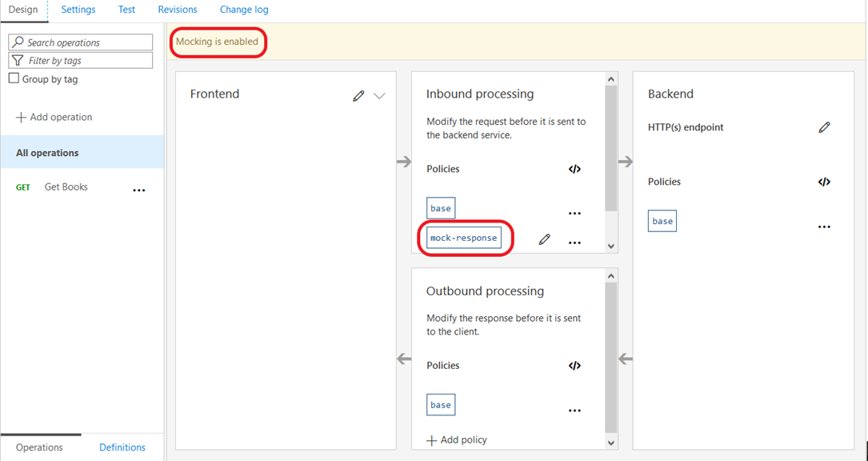Open Outbound processing policy code editor
The image size is (868, 461).
tap(574, 366)
